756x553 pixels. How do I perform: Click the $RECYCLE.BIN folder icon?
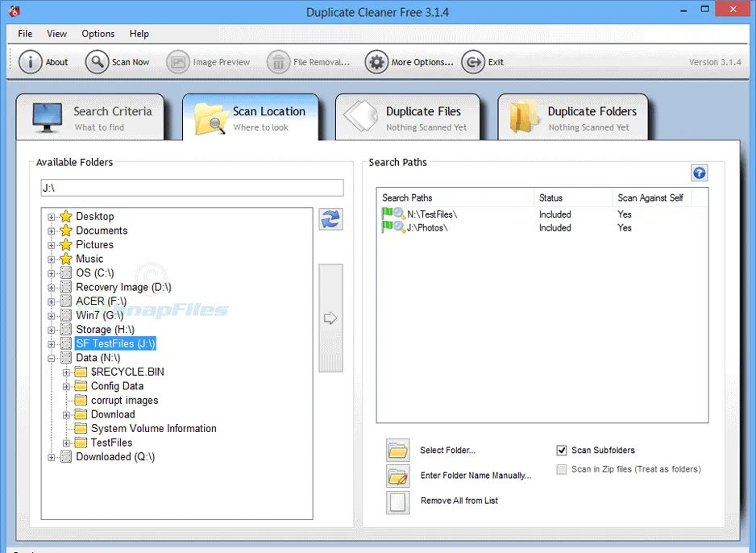pos(81,372)
